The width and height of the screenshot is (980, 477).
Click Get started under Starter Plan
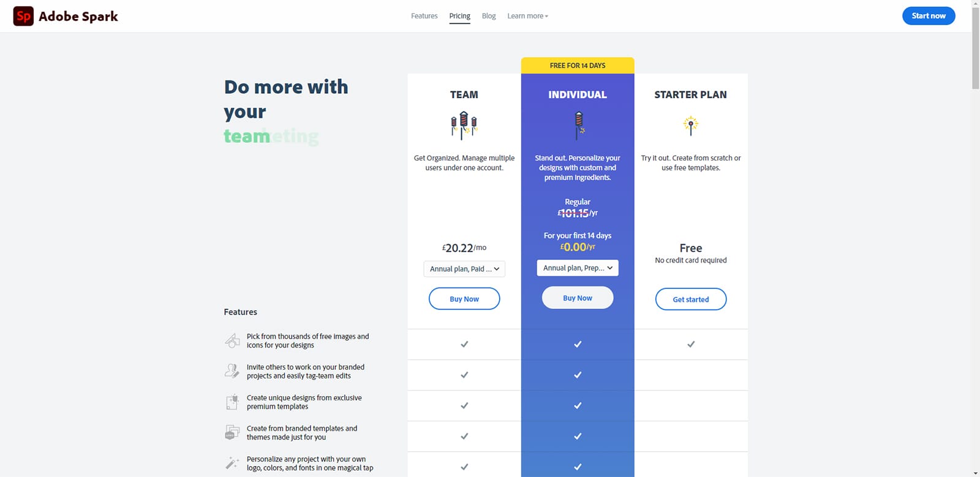[x=691, y=299]
